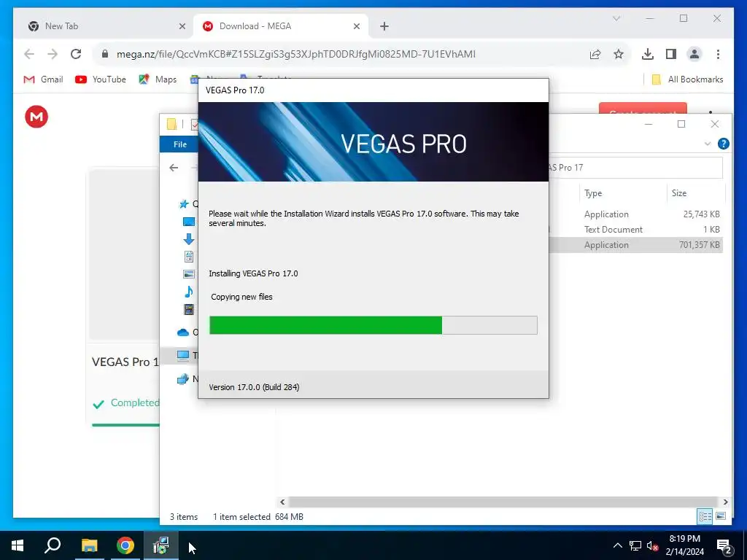Share this page from address bar
The height and width of the screenshot is (560, 747).
click(595, 54)
